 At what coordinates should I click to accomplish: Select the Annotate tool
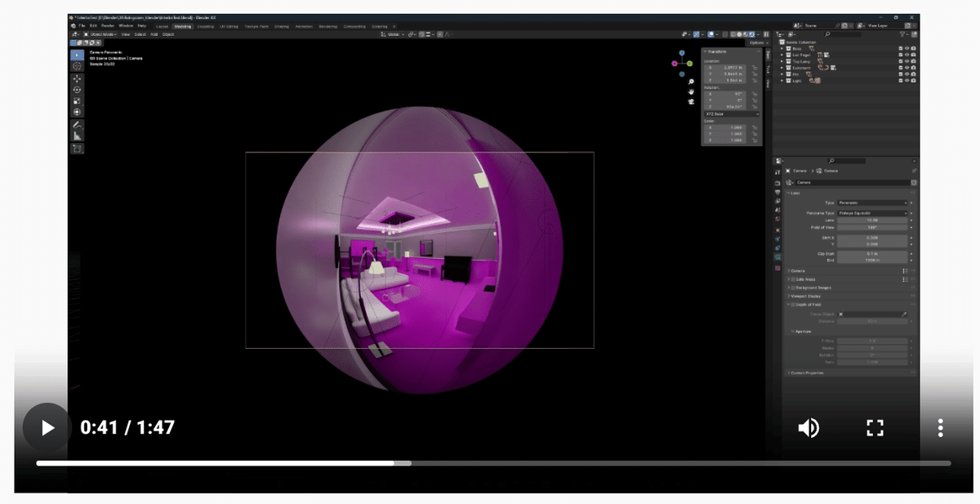pos(77,125)
